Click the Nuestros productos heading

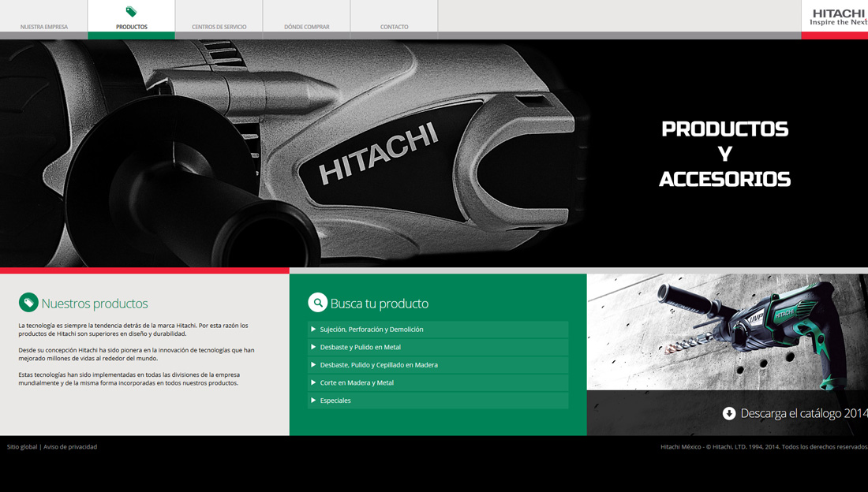click(95, 304)
